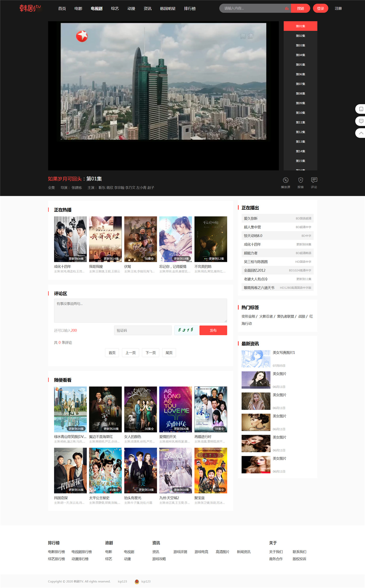This screenshot has width=365, height=588.
Task: Open the 播放源 playback source icon
Action: pyautogui.click(x=286, y=180)
